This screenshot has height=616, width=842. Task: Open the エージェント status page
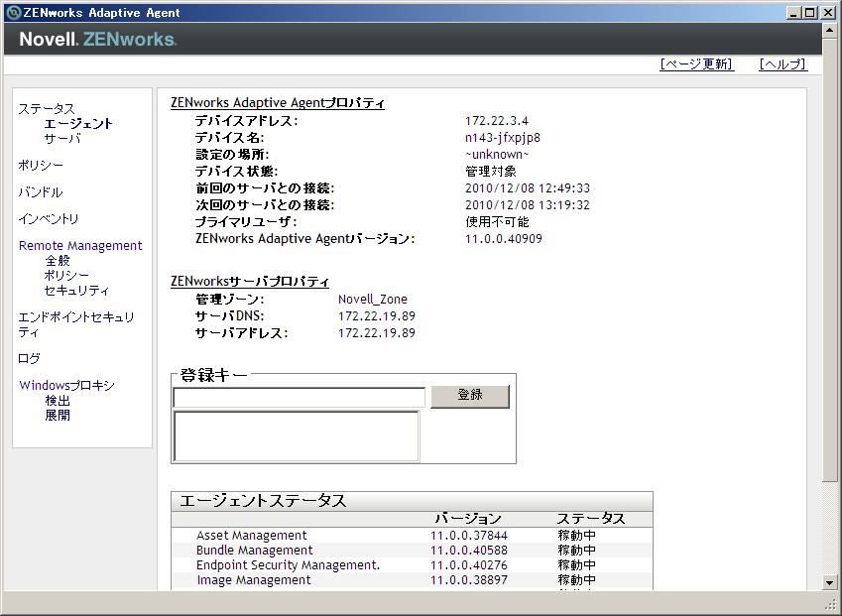(x=78, y=124)
